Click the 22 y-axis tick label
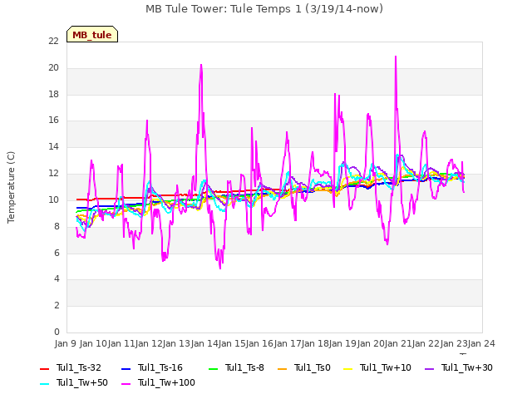 tap(53, 42)
